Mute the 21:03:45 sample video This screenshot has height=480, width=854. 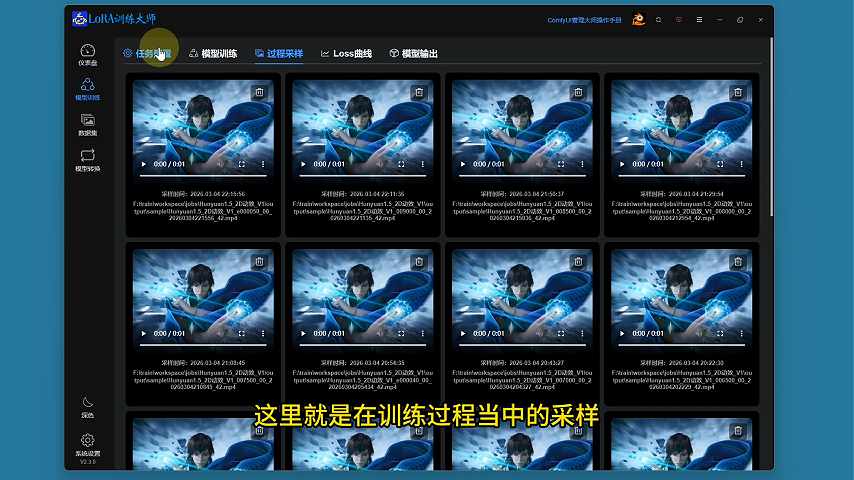click(x=220, y=333)
